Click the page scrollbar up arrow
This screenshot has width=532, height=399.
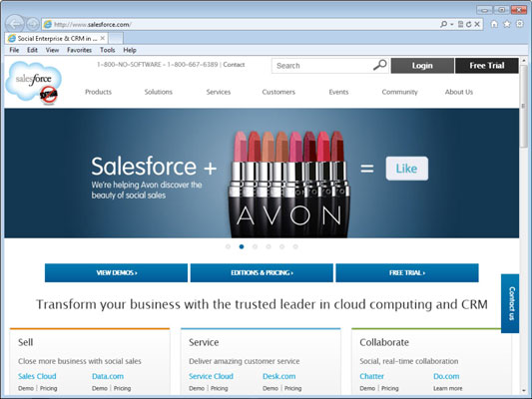[x=524, y=61]
